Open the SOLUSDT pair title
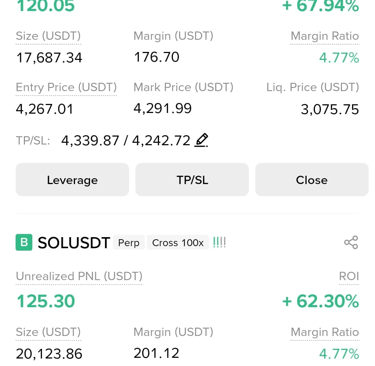Screen dimensions: 375x366 click(74, 243)
